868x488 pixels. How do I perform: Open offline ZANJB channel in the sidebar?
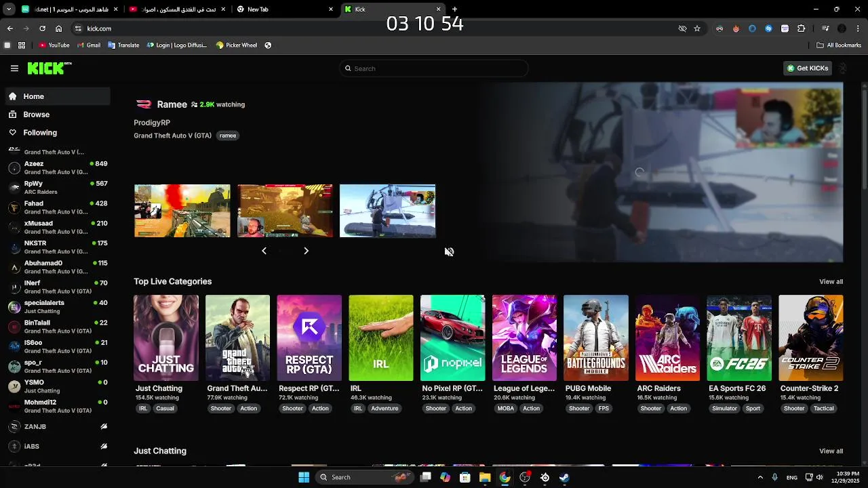58,426
